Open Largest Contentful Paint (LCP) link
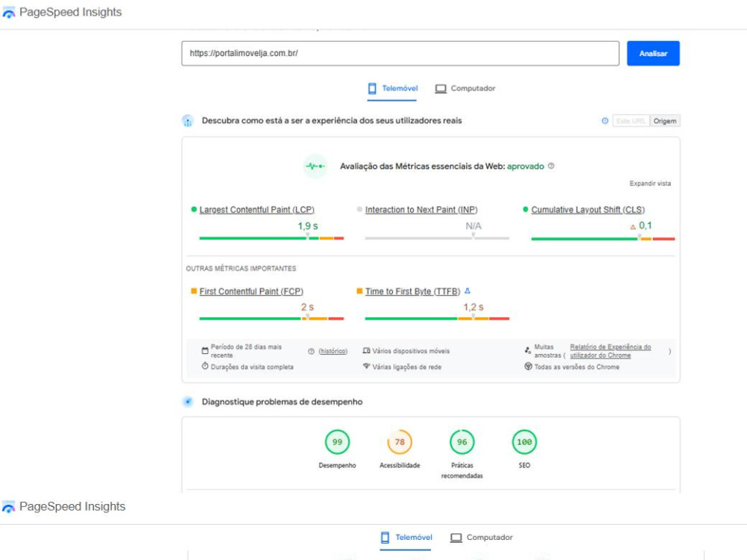The height and width of the screenshot is (560, 747). click(257, 210)
